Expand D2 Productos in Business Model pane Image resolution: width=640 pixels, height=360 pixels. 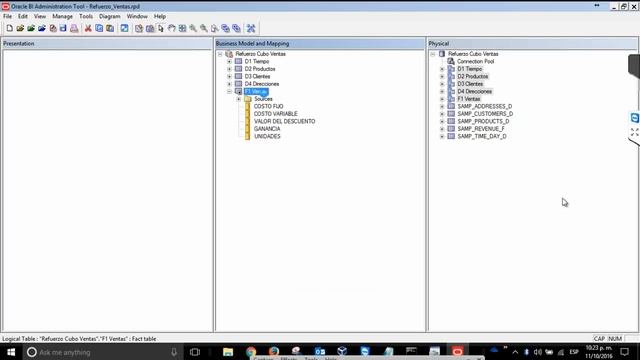coord(229,69)
